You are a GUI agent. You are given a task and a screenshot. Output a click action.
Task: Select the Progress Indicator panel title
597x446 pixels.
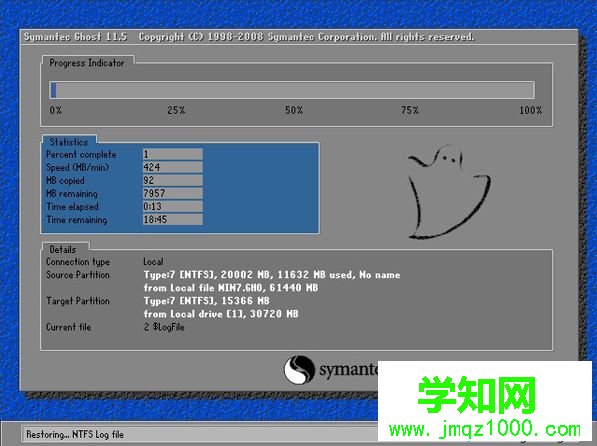pyautogui.click(x=87, y=63)
